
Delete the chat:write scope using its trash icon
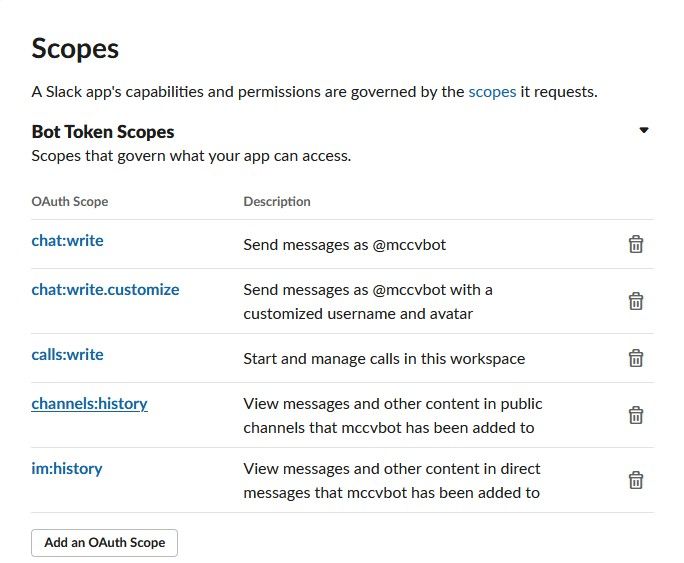pos(635,244)
